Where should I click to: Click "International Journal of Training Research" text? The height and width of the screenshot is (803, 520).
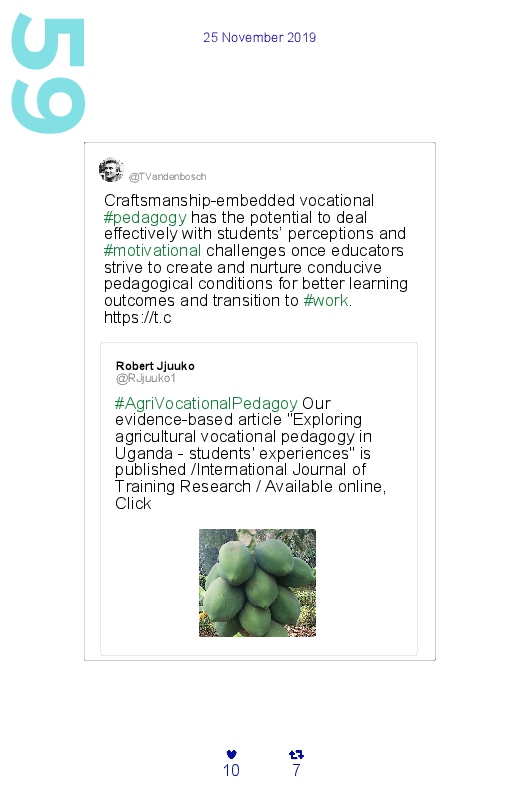[241, 478]
